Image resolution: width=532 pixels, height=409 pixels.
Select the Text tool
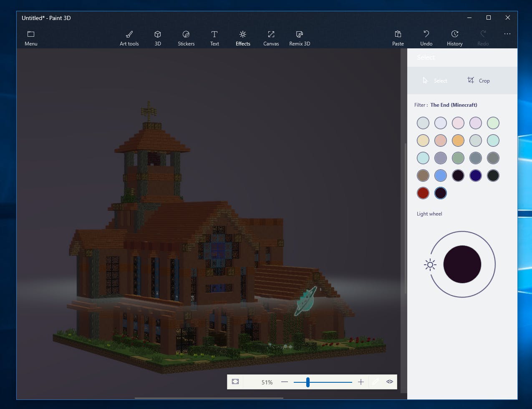pos(214,38)
